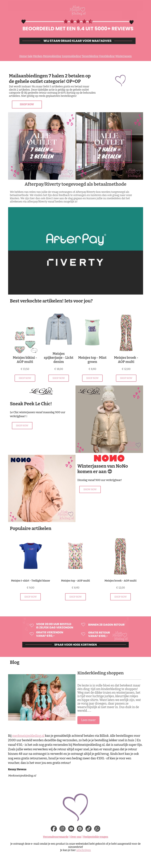Open the Sale navigation link
151x868 pixels.
pyautogui.click(x=30, y=56)
